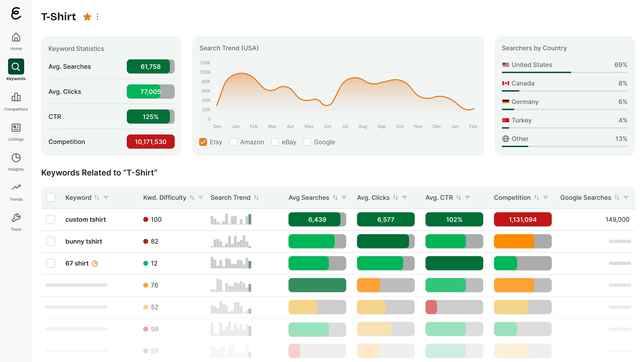Select the bunny tshirt row checkbox
Screen dimensions: 644x362
point(51,241)
